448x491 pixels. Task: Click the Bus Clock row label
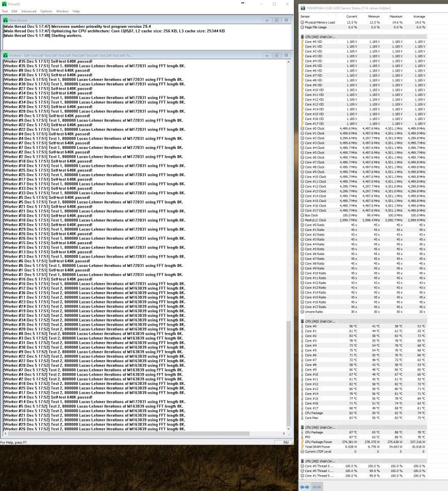click(x=311, y=215)
